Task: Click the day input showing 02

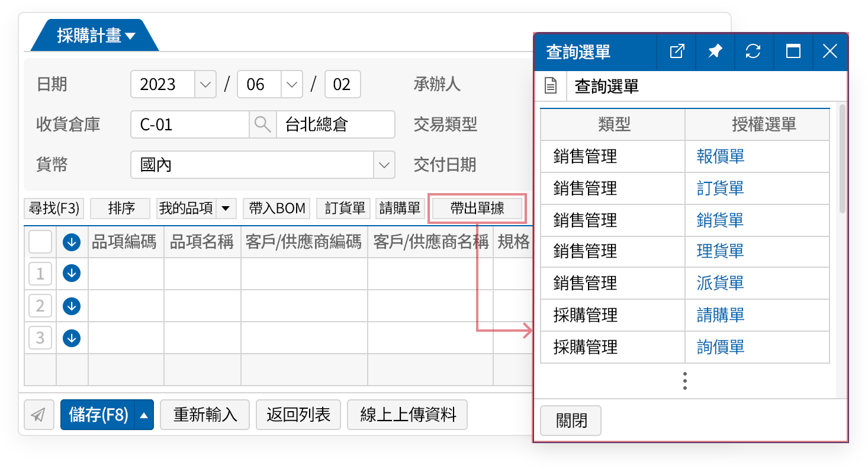Action: click(342, 84)
